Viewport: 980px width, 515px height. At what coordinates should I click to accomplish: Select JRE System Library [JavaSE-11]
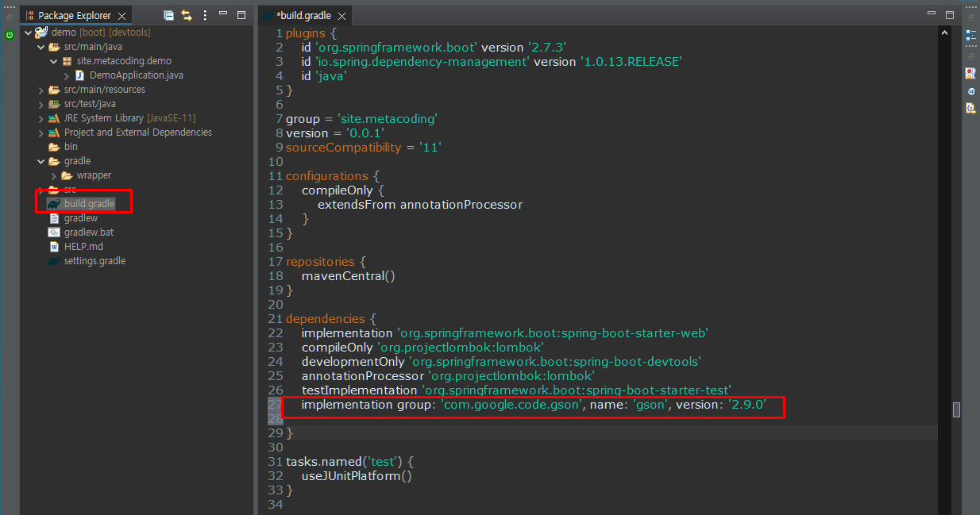pos(122,118)
